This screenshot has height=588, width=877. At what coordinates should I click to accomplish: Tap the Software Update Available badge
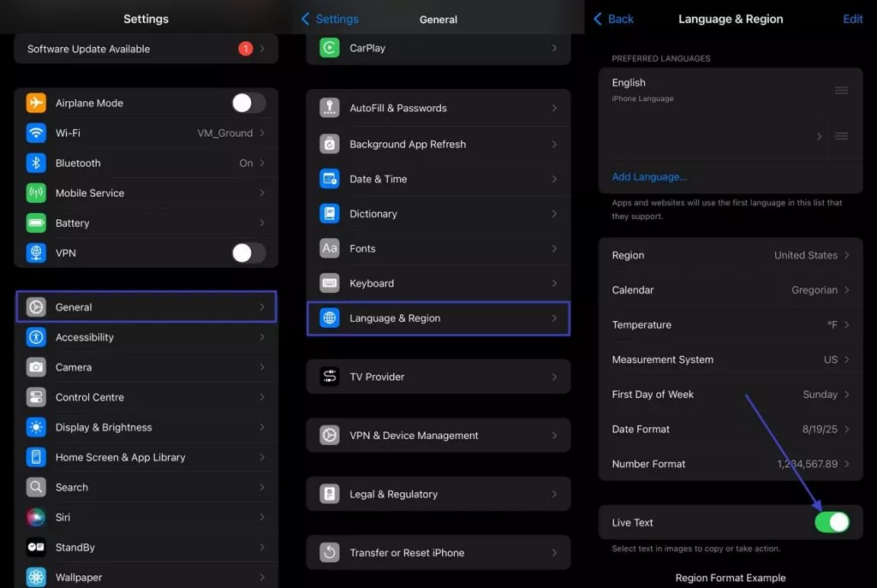click(x=245, y=49)
